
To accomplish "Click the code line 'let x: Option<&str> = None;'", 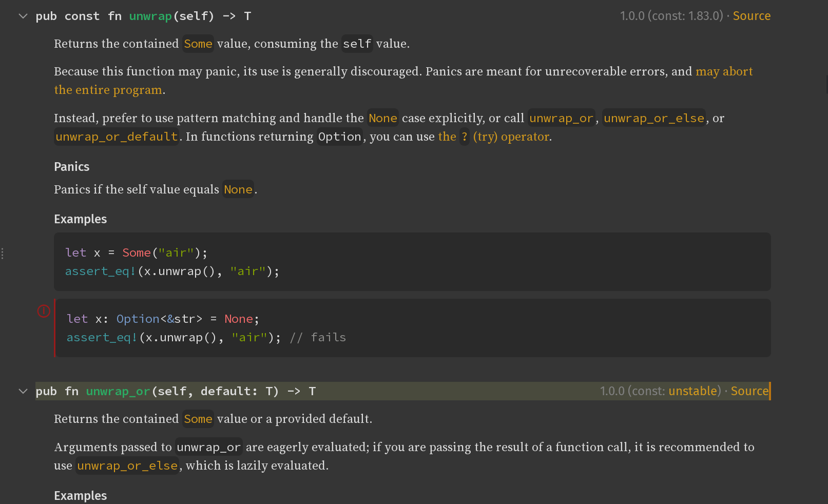I will click(x=163, y=319).
